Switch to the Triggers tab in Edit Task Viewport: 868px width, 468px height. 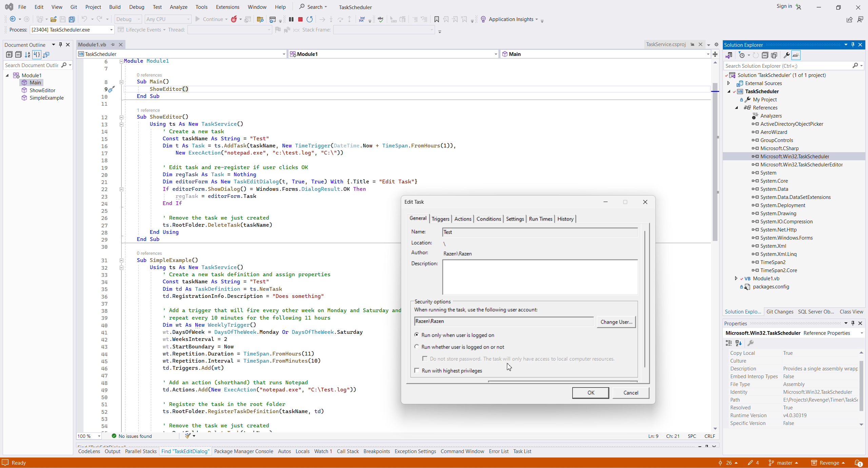[440, 219]
